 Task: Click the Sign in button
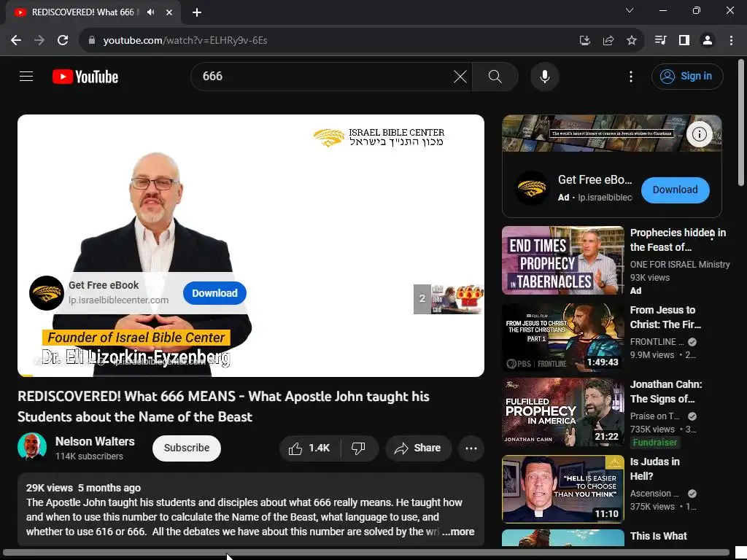point(687,76)
